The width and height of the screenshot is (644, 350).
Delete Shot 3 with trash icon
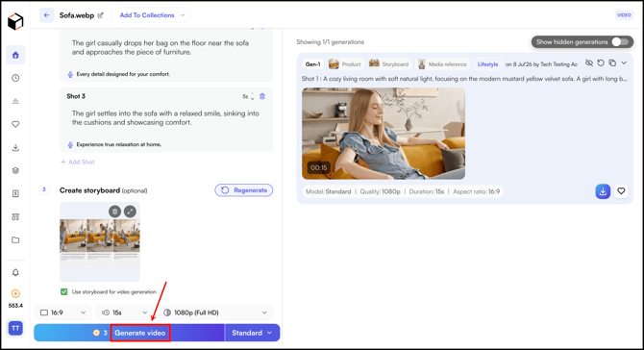(262, 96)
